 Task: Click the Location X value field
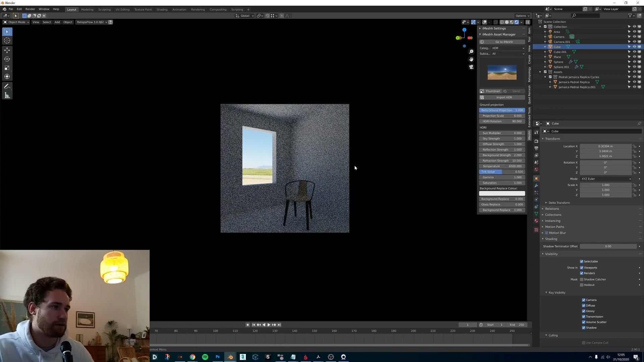[x=606, y=146]
